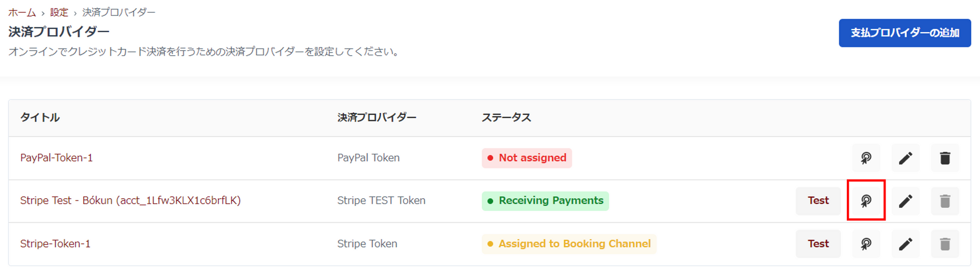Click assign icon for PayPal-Token-1 row

pos(866,158)
